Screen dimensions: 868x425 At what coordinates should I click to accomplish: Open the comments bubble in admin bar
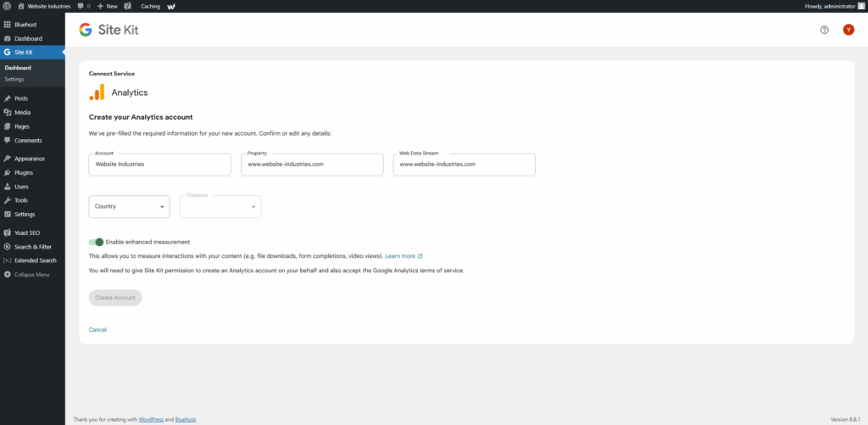click(x=83, y=6)
